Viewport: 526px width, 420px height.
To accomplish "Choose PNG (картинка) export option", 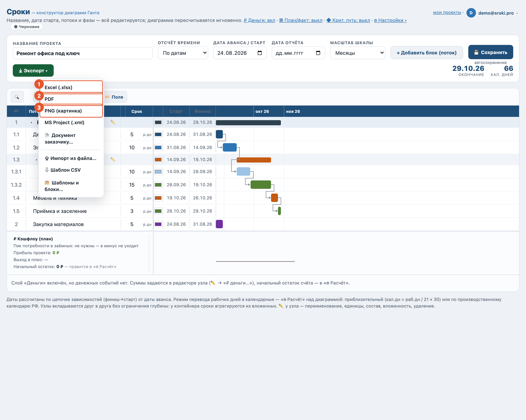I will click(x=71, y=111).
